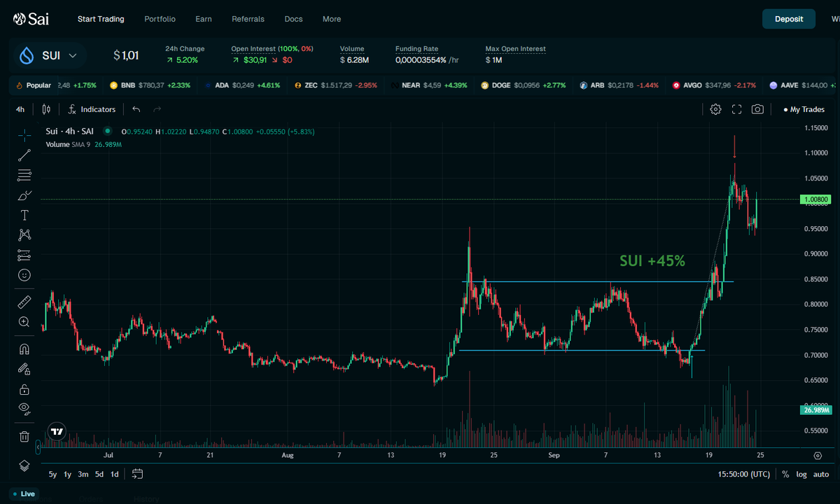840x504 pixels.
Task: Go to Start Trading tab
Action: (x=101, y=19)
